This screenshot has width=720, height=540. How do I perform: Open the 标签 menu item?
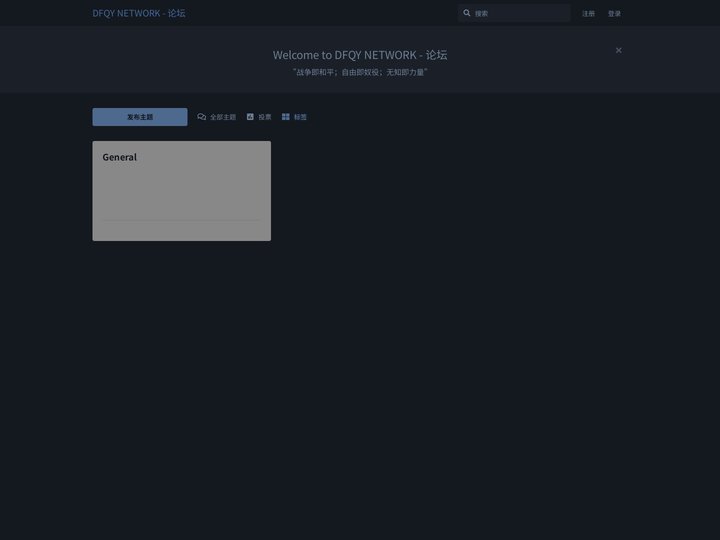tap(294, 117)
